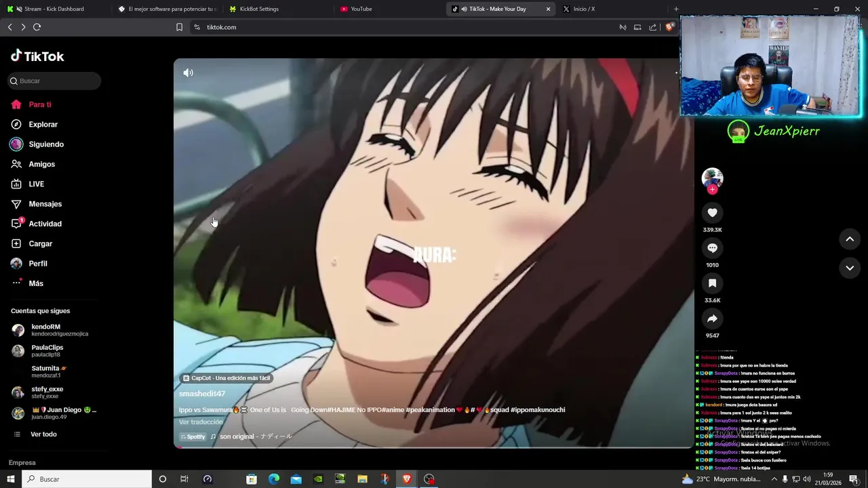Open the Juan Diego followed account
This screenshot has width=868, height=488.
(54, 413)
